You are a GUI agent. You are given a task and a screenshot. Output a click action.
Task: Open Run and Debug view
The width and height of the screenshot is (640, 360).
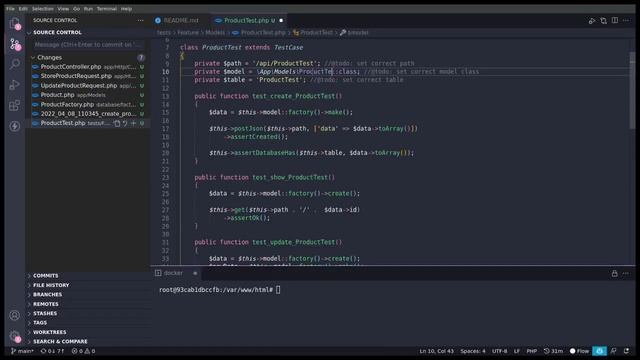point(15,85)
